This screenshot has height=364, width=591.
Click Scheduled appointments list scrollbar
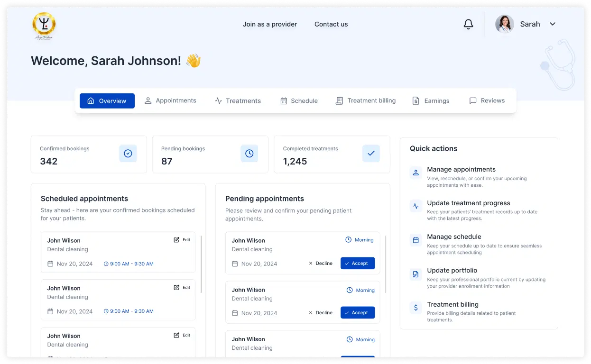click(202, 264)
